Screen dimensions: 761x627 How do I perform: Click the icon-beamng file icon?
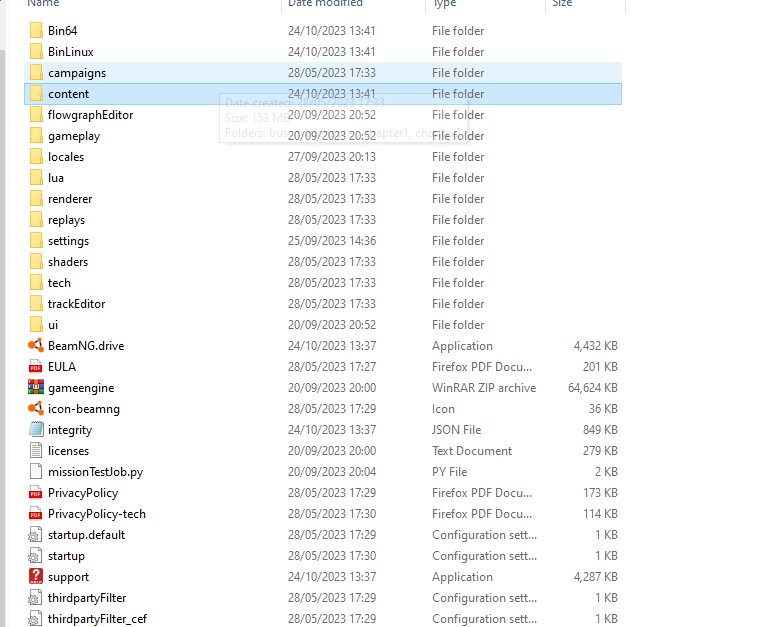coord(36,409)
